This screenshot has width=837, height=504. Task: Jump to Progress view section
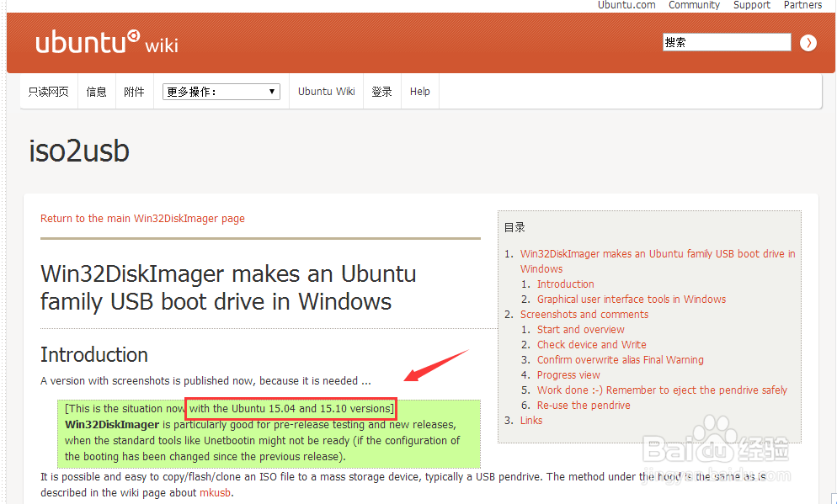(568, 375)
